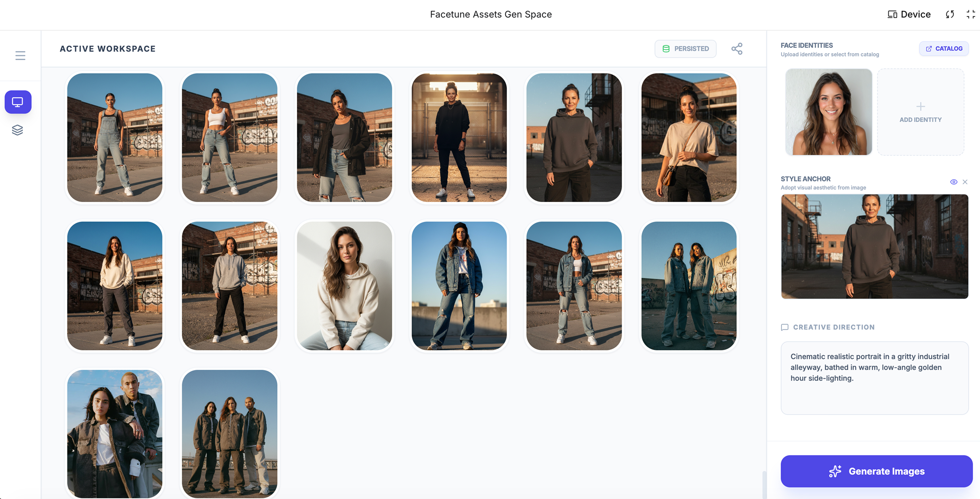The width and height of the screenshot is (980, 499).
Task: Open the hamburger menu in left sidebar
Action: (20, 56)
